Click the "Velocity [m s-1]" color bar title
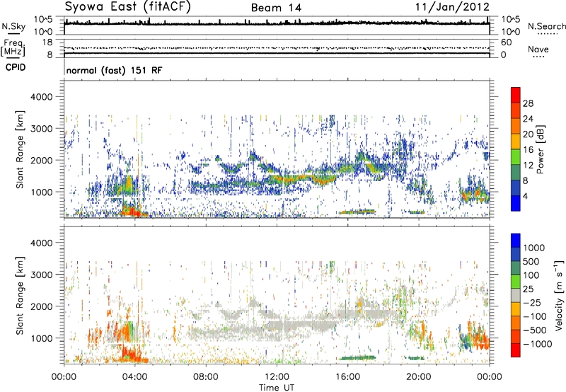Image resolution: width=566 pixels, height=392 pixels. click(559, 295)
